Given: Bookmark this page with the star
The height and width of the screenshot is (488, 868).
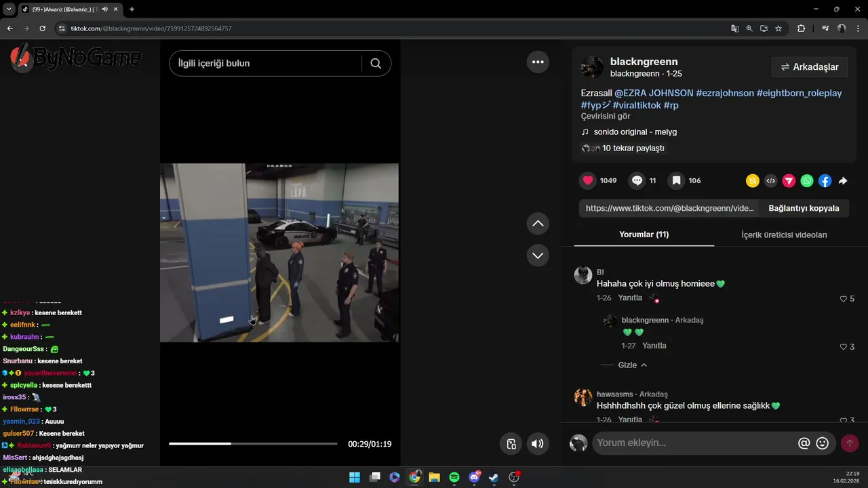Looking at the screenshot, I should pyautogui.click(x=778, y=28).
